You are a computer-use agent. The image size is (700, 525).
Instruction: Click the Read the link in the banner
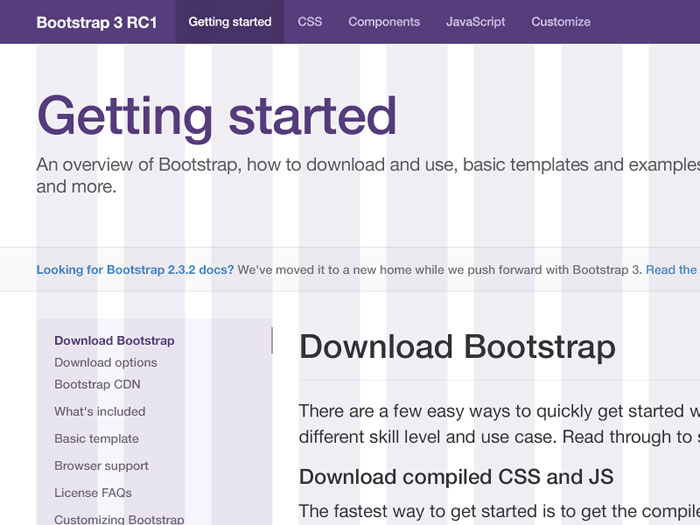pyautogui.click(x=671, y=270)
